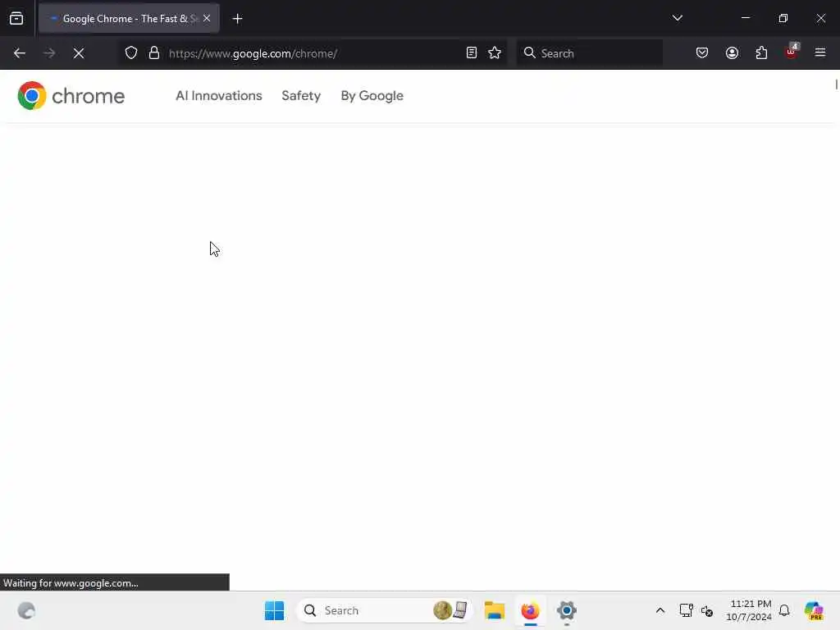The height and width of the screenshot is (630, 840).
Task: Click the page vertical scrollbar thumb
Action: tap(836, 84)
